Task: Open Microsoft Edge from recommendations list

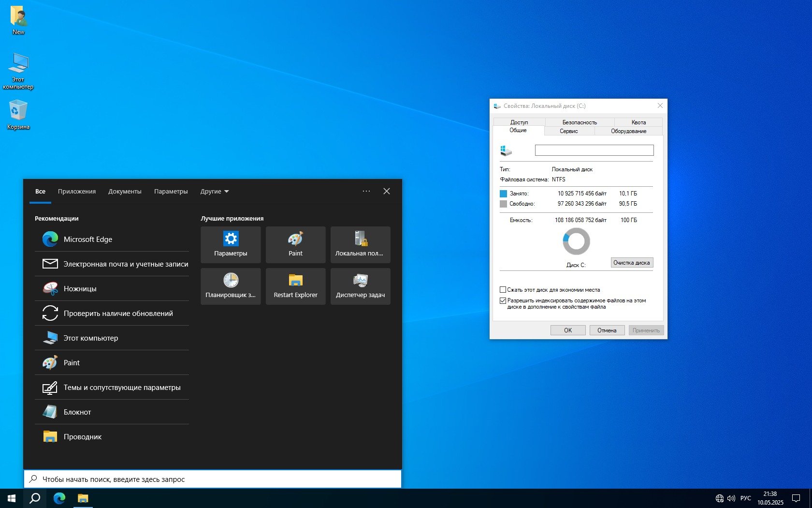Action: click(87, 239)
